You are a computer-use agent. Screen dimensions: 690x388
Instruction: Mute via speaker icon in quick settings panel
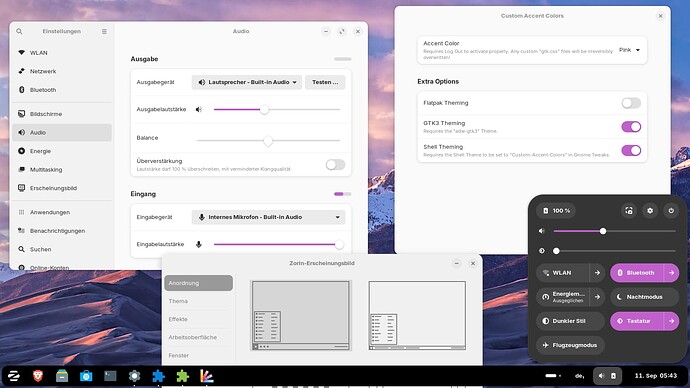tap(542, 231)
